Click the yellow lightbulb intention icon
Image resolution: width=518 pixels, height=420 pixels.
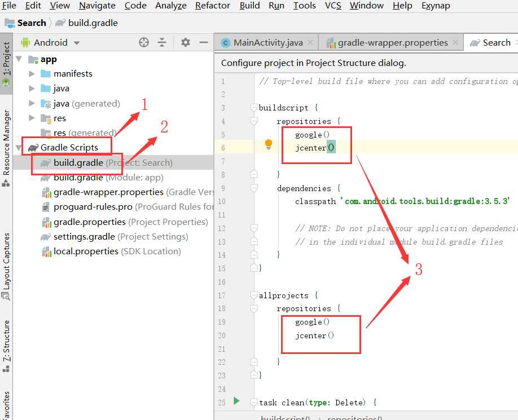point(269,144)
